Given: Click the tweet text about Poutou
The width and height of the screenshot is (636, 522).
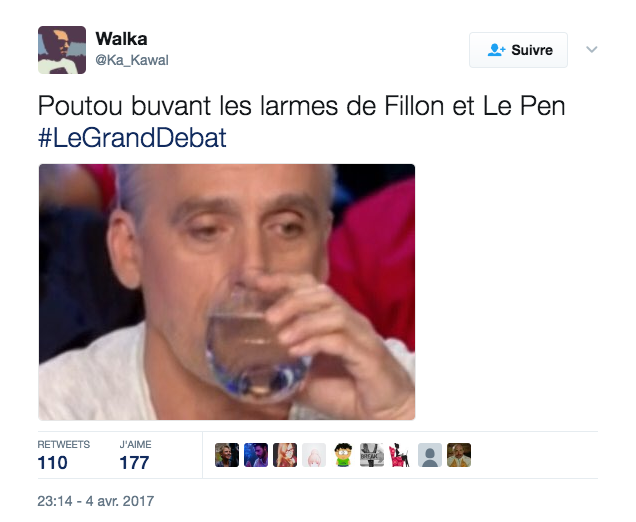Looking at the screenshot, I should point(301,106).
